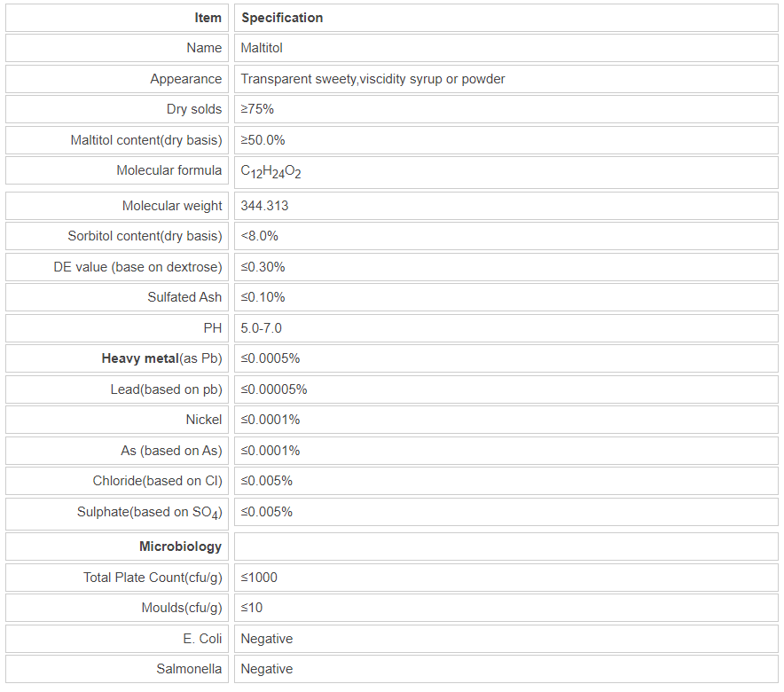Select the Sulfated Ash label cell

184,297
